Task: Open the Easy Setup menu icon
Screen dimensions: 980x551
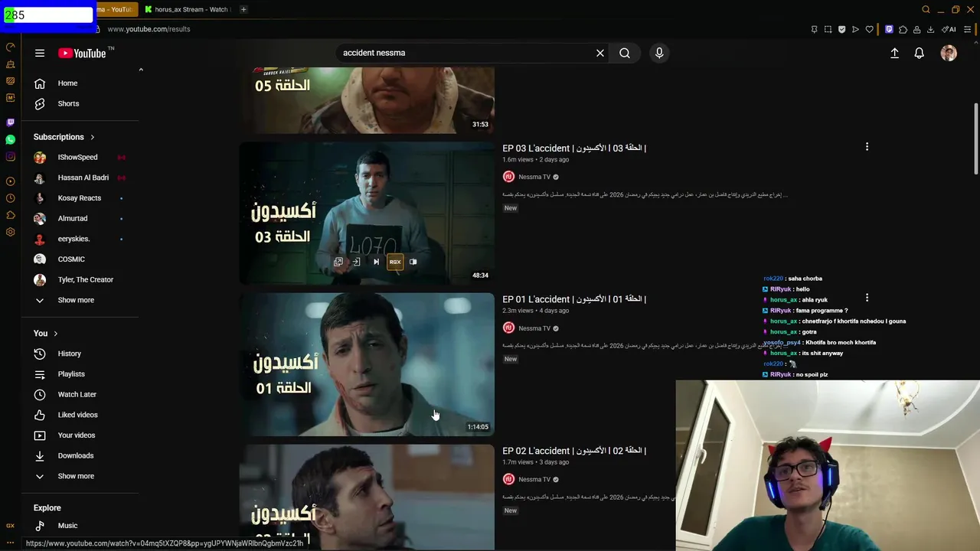Action: (x=968, y=29)
